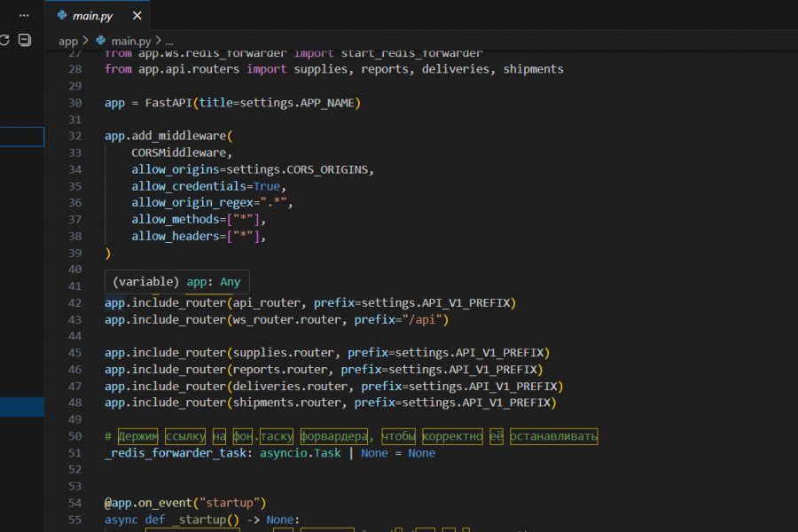This screenshot has height=532, width=798.
Task: Click reports.router on line 46
Action: [x=280, y=370]
